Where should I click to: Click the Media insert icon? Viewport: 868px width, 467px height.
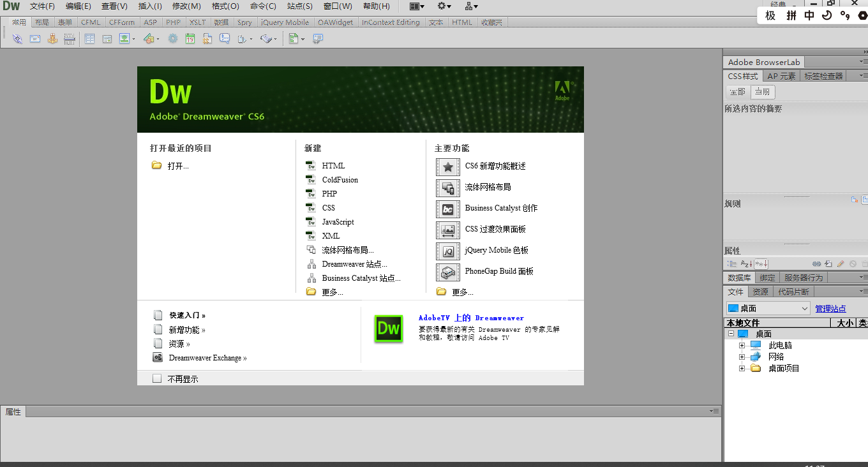click(x=149, y=38)
